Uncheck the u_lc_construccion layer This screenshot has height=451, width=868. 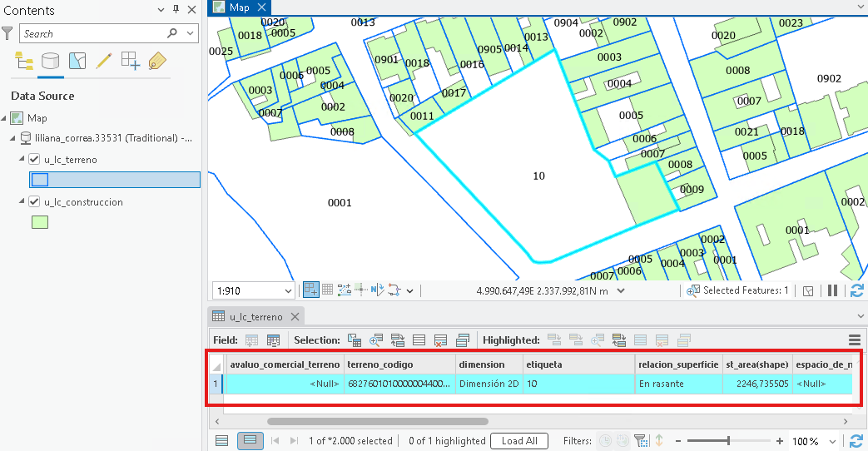pos(34,202)
